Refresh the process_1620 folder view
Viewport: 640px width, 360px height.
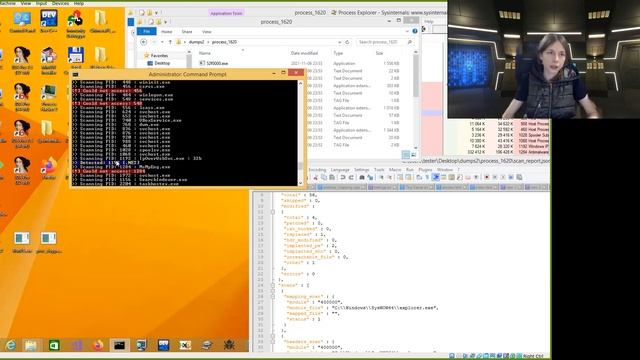pos(347,42)
